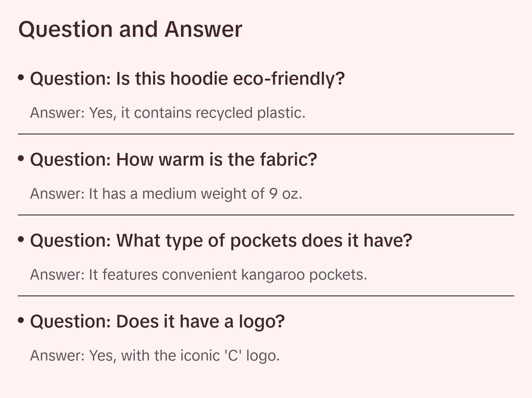Viewport: 532px width, 398px height.
Task: Click the answer about medium weight
Action: coord(166,194)
